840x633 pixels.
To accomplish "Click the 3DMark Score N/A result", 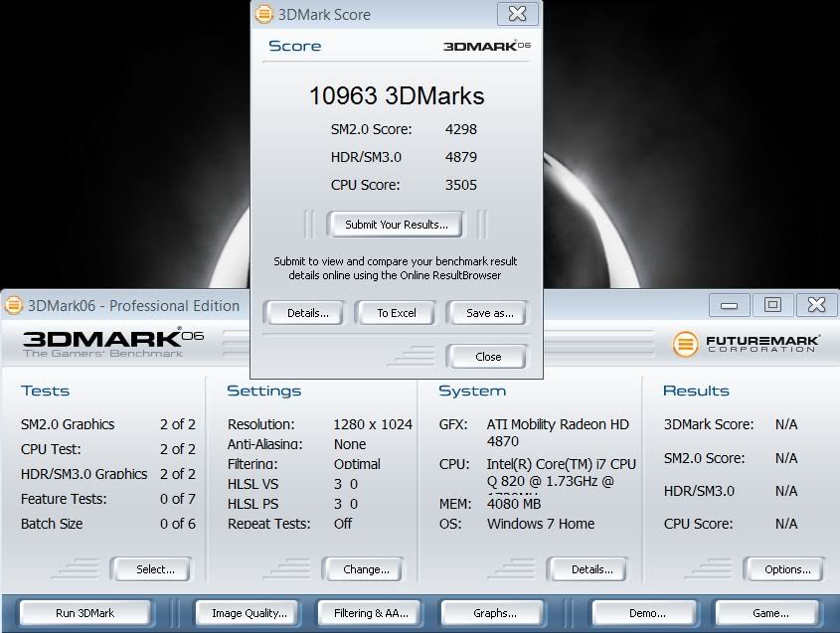I will pyautogui.click(x=786, y=424).
